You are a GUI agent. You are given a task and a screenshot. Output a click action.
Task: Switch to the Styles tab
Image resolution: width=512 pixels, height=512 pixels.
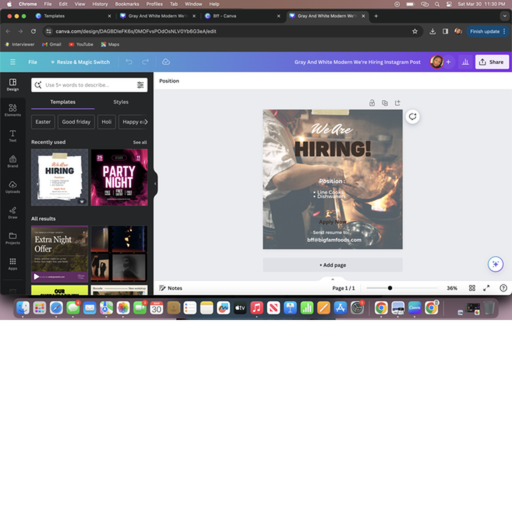click(x=121, y=102)
